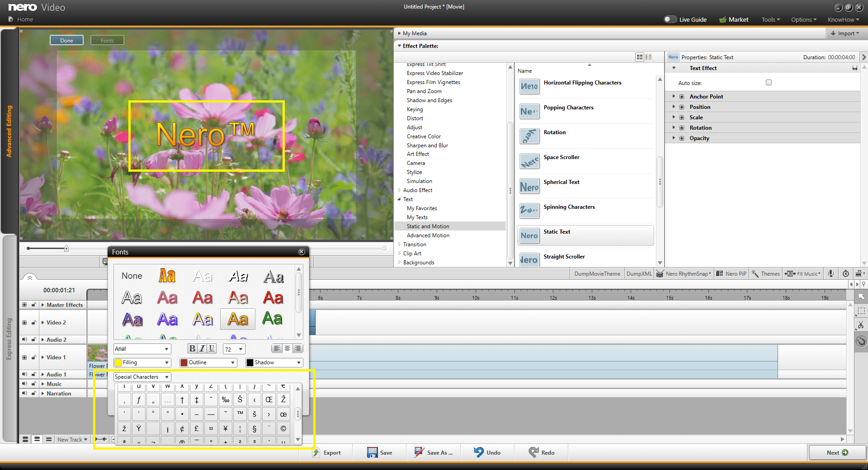Viewport: 868px width, 470px height.
Task: Insert the dagger † special character
Action: (182, 399)
